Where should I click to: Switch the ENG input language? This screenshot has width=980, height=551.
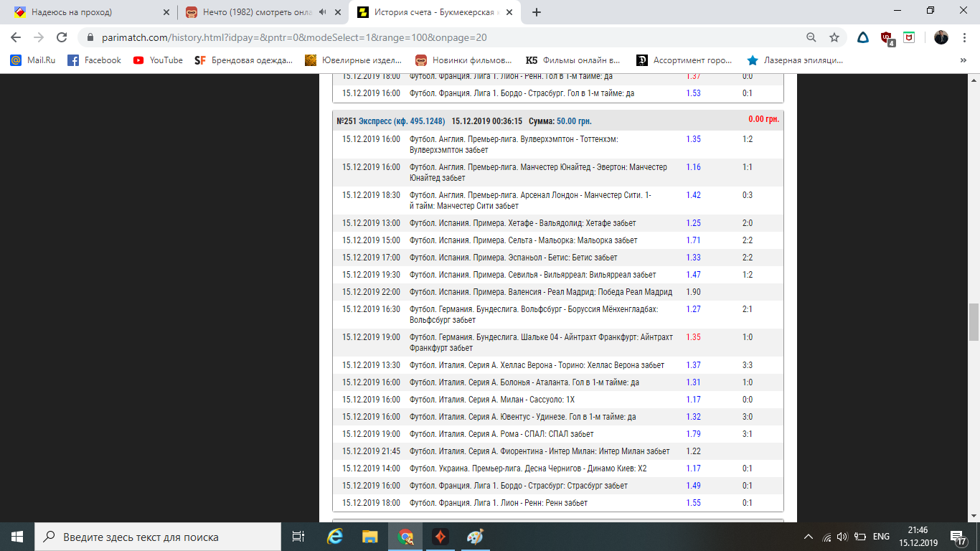click(x=881, y=537)
